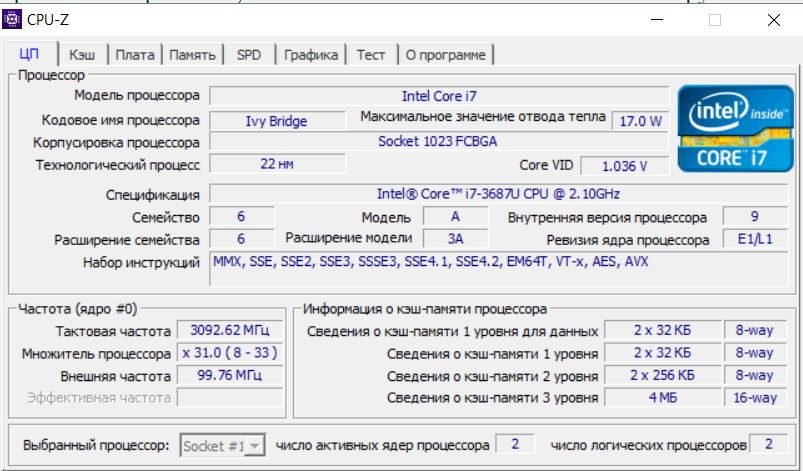This screenshot has height=471, width=803.
Task: Click the CPU-Z app icon in title bar
Action: coord(11,20)
